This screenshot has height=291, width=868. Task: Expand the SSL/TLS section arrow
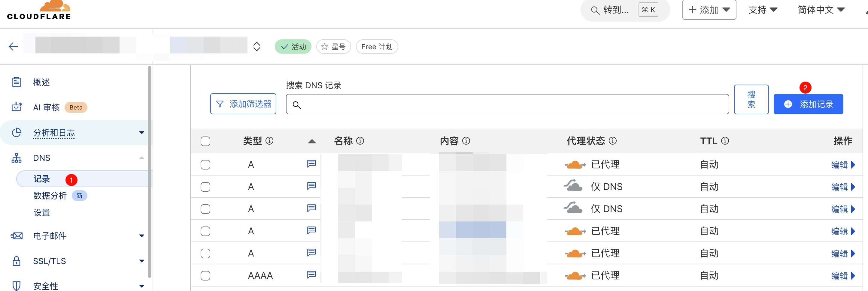141,261
